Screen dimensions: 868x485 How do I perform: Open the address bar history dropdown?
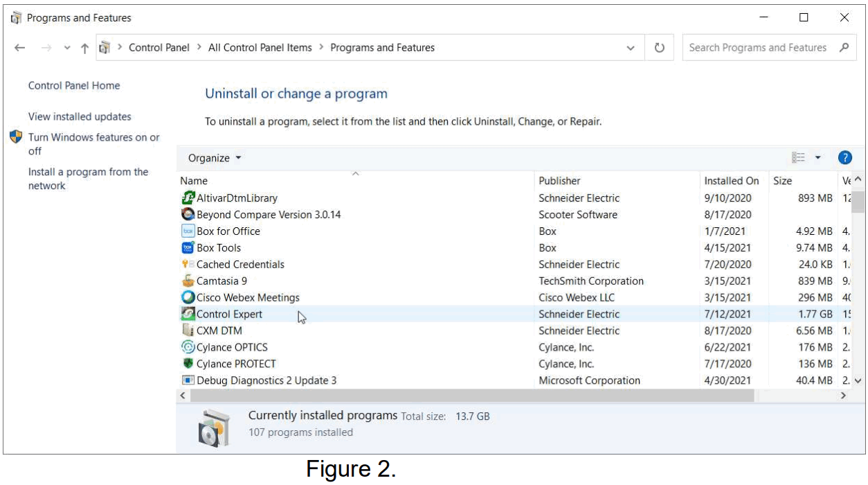pyautogui.click(x=630, y=47)
